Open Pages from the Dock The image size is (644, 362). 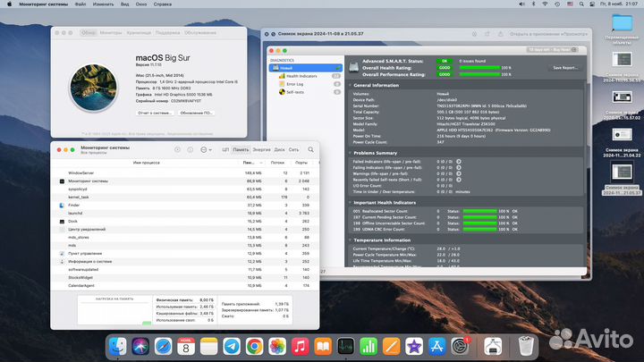391,347
